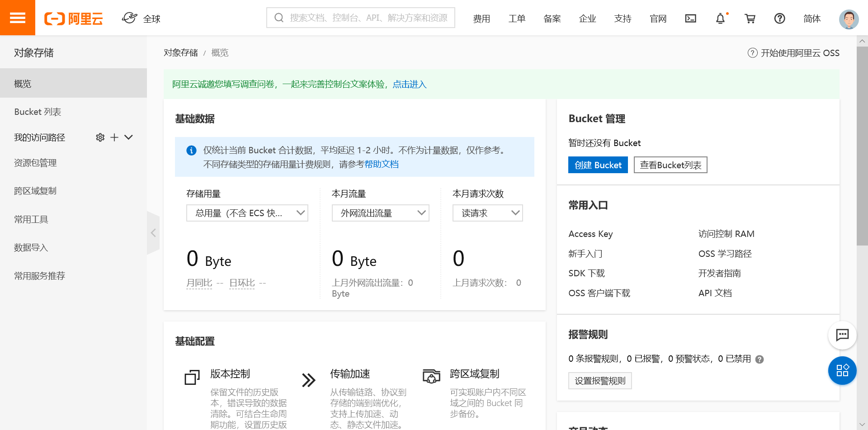Click the vertical page scrollbar thumb
The height and width of the screenshot is (430, 868).
click(862, 146)
